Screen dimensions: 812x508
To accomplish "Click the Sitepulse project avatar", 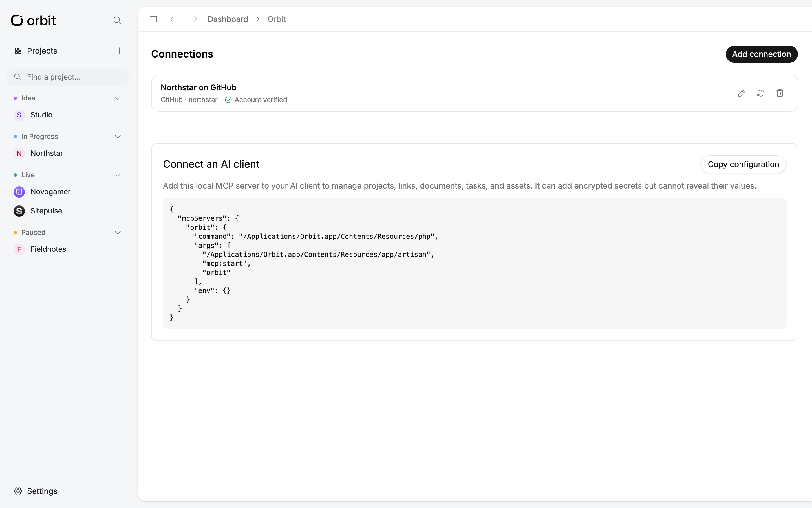I will pyautogui.click(x=19, y=211).
